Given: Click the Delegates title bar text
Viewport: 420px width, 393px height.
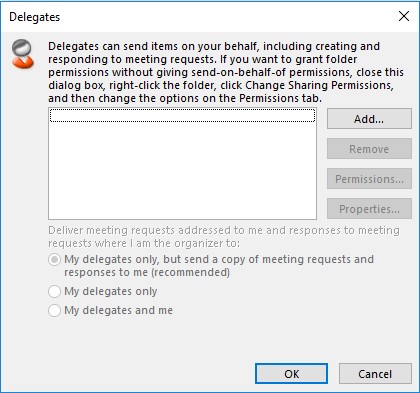Looking at the screenshot, I should [35, 17].
